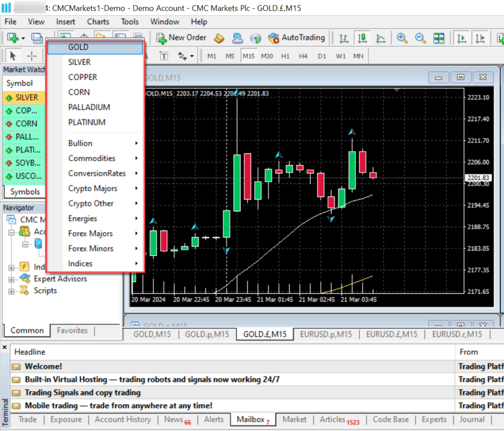Open the Welcome! mail envelope icon

click(16, 367)
